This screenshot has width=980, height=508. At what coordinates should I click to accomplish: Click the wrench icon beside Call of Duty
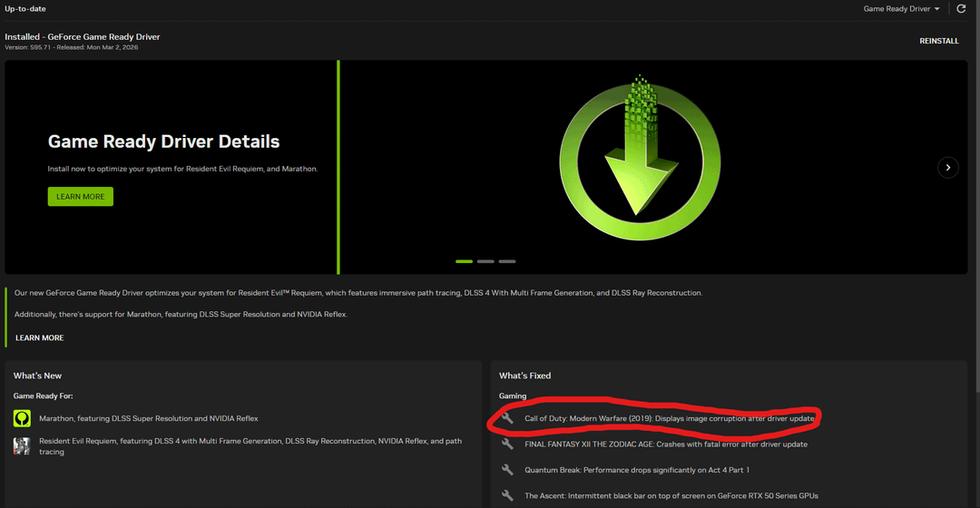point(507,418)
